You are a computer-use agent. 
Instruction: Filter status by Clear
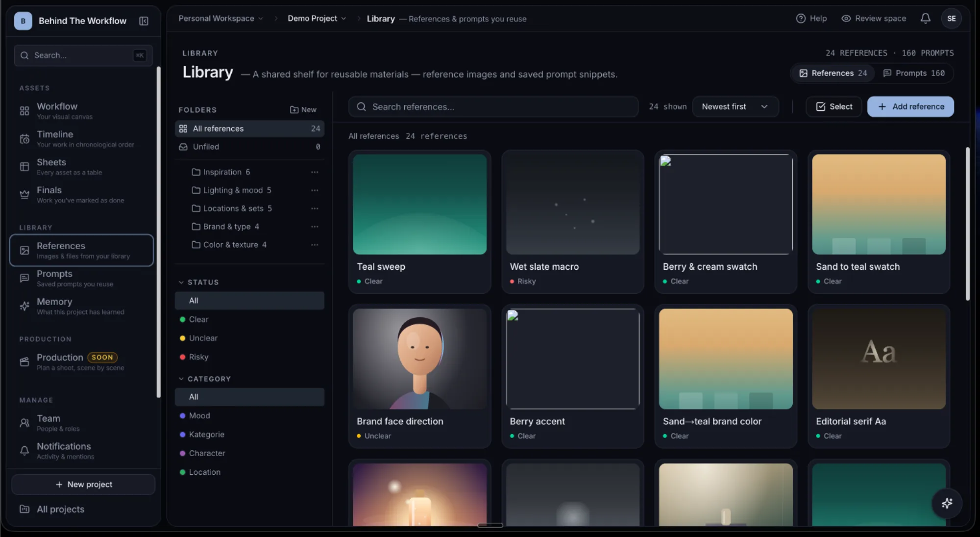[x=249, y=319]
